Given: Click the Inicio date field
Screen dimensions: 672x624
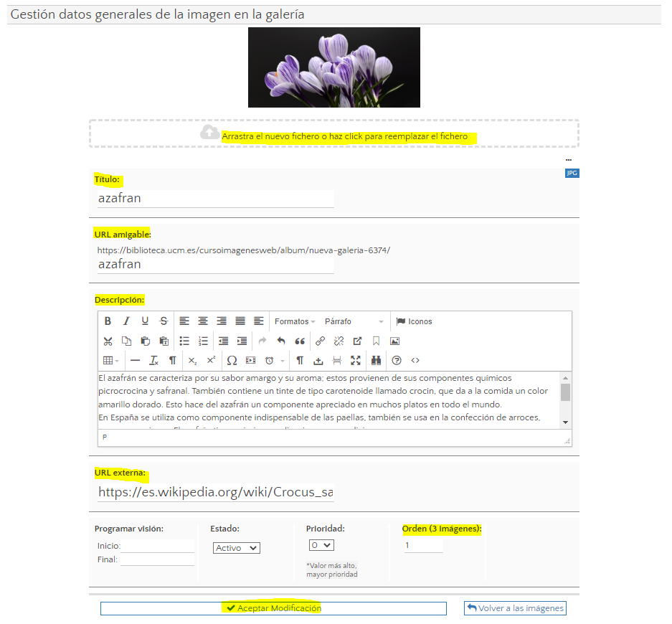Looking at the screenshot, I should coord(157,546).
